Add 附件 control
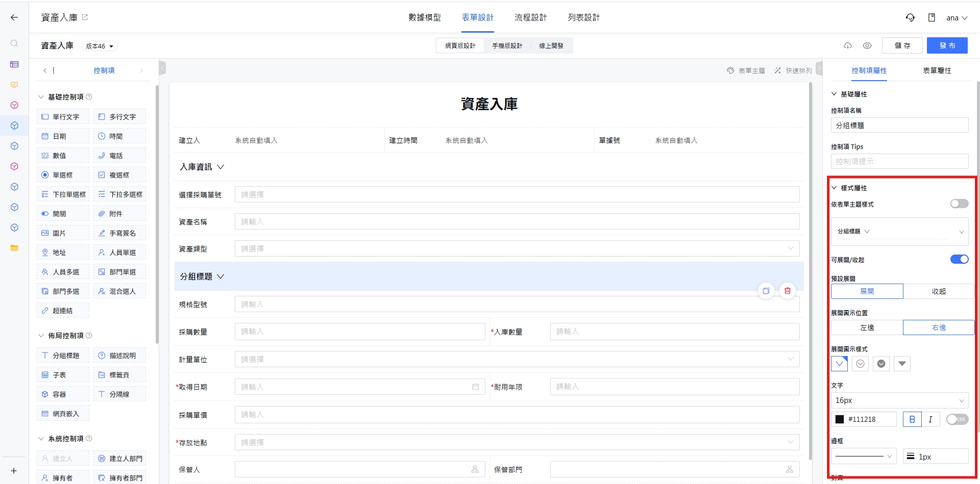 point(120,214)
